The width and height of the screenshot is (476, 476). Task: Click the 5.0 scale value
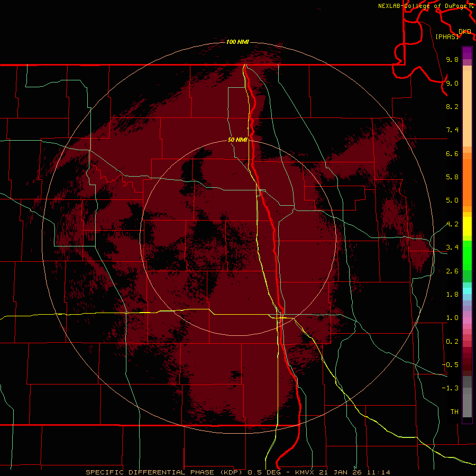[x=452, y=200]
